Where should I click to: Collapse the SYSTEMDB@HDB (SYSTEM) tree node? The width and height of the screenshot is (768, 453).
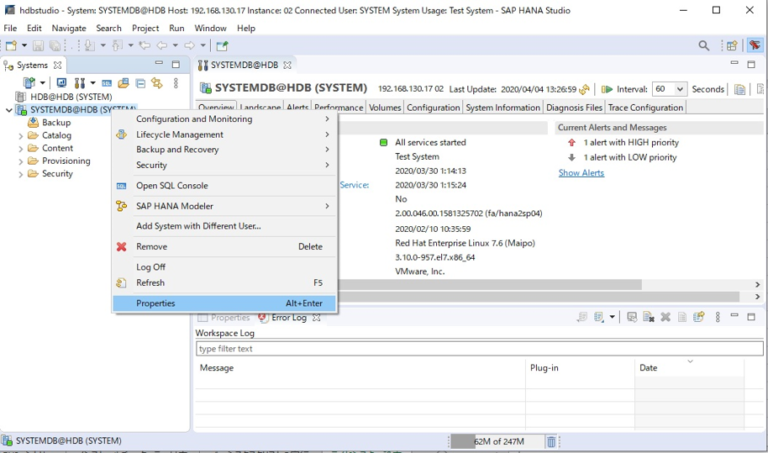click(x=9, y=110)
